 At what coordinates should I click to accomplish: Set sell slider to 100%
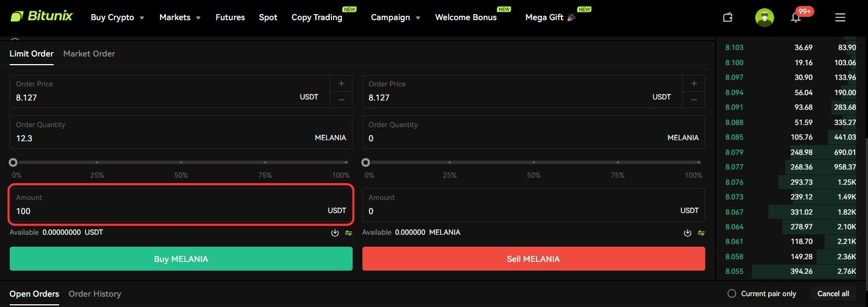click(699, 162)
